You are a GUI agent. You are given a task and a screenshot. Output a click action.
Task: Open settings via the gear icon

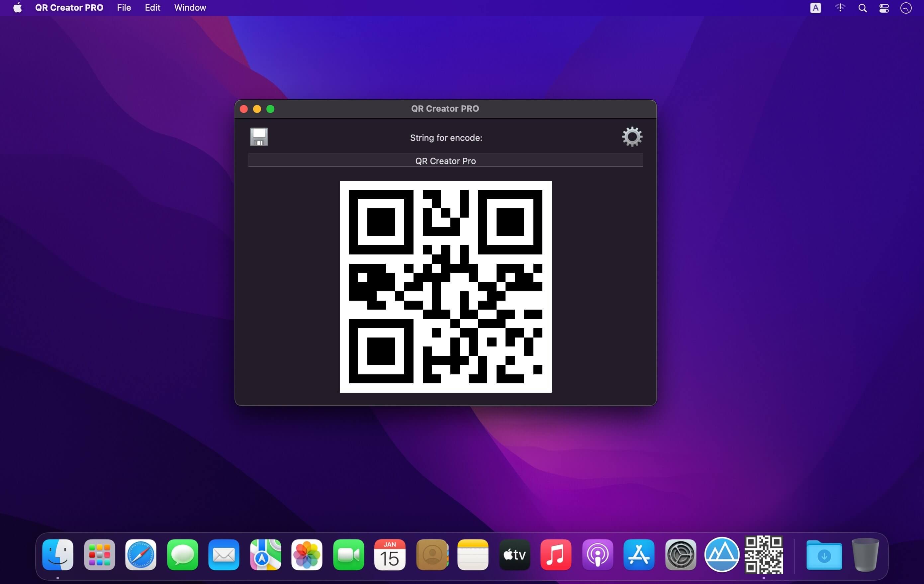632,137
